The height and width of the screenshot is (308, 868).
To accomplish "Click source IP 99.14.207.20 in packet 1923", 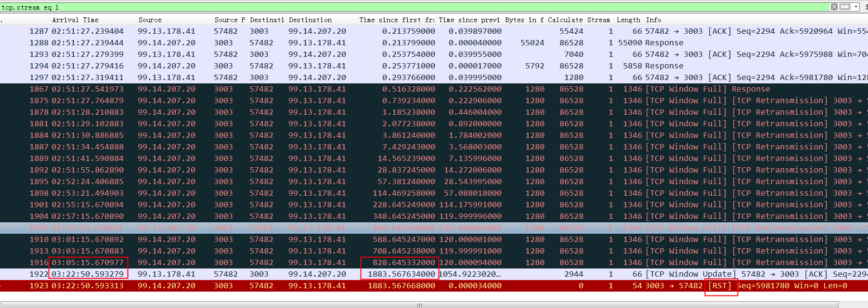I will pos(167,286).
